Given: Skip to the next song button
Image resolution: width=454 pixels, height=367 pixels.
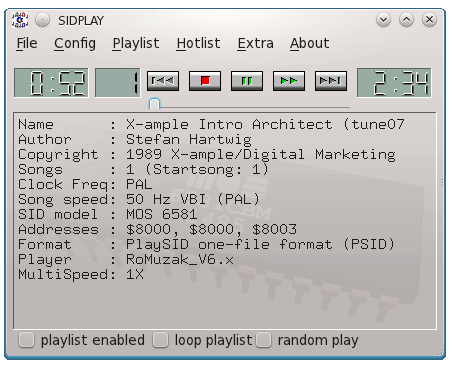Looking at the screenshot, I should tap(331, 81).
